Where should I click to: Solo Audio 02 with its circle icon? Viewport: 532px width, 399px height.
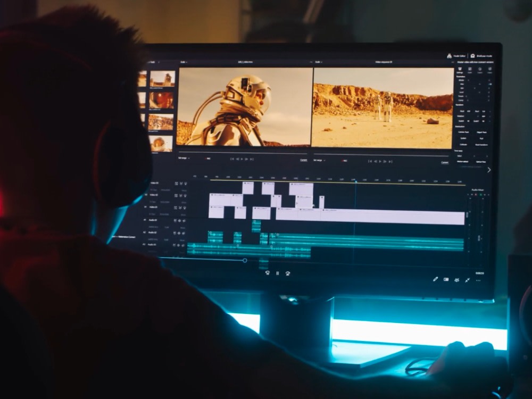(x=179, y=233)
